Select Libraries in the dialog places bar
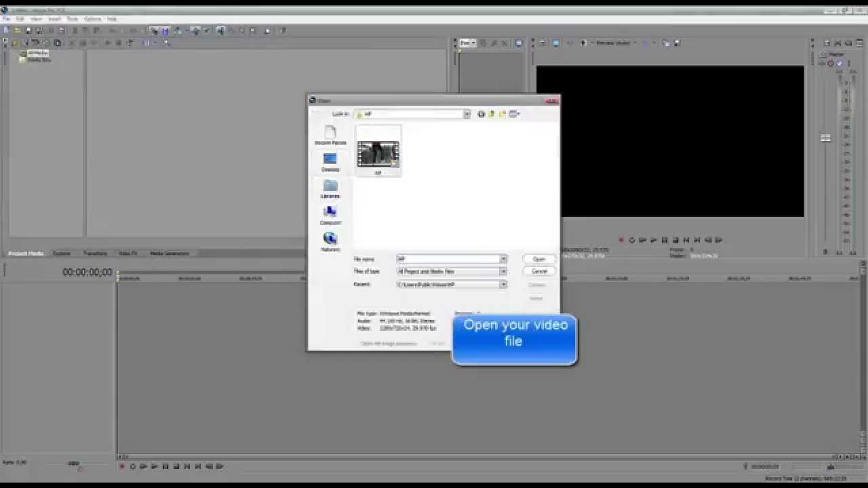The height and width of the screenshot is (488, 868). tap(330, 189)
